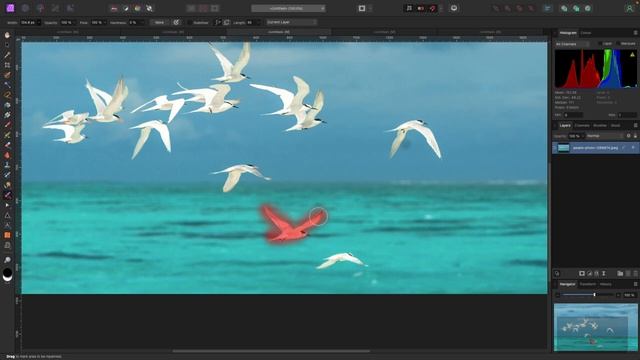Select the Flood Select wand tool

[7, 85]
